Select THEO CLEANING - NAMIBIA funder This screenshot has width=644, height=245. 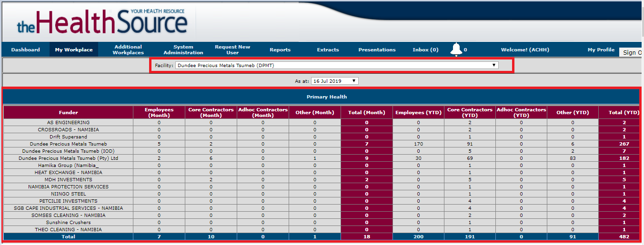point(68,230)
